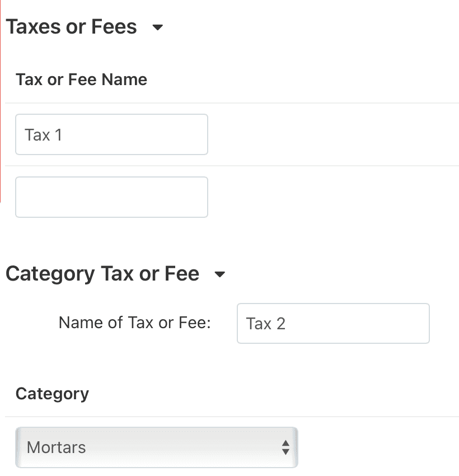Click the Mortars option text
This screenshot has width=459, height=476.
[x=56, y=447]
